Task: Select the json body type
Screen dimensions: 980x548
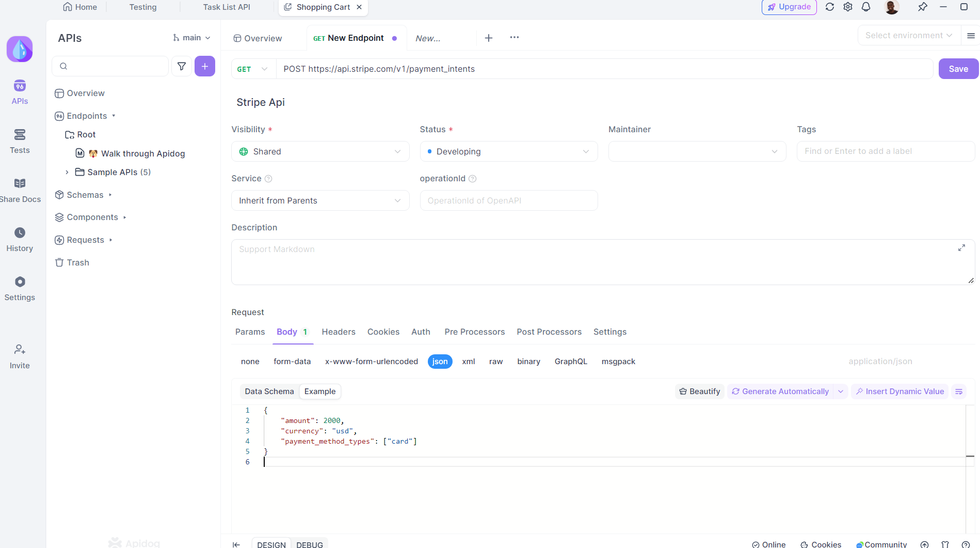Action: coord(440,362)
